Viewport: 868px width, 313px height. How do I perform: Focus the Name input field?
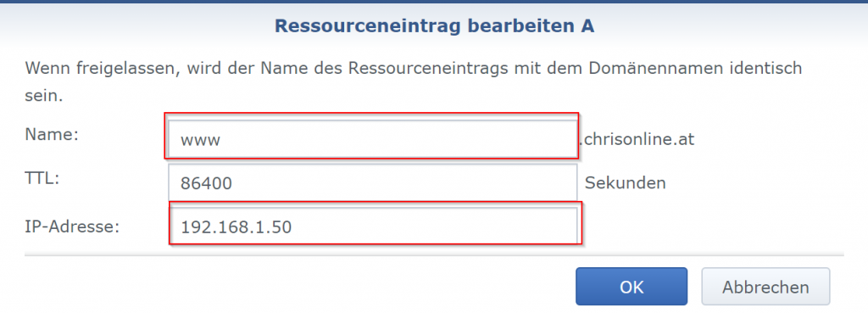pos(373,138)
